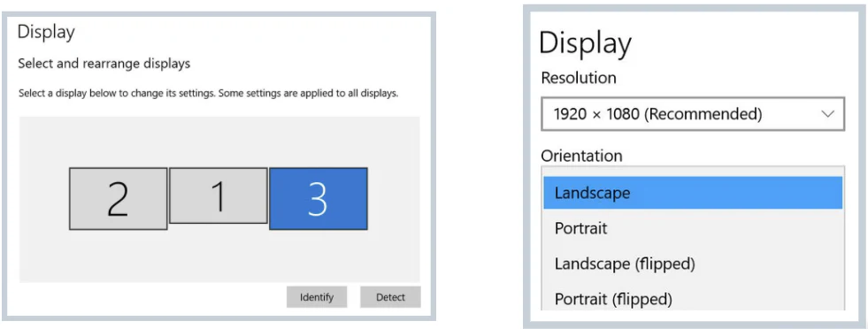
Task: Select display monitor 1
Action: (x=219, y=195)
